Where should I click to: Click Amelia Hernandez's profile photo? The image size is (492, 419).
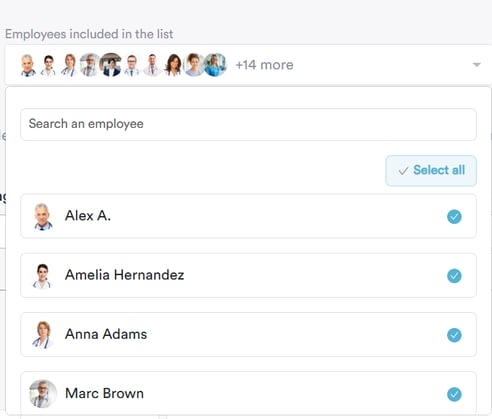(x=42, y=276)
